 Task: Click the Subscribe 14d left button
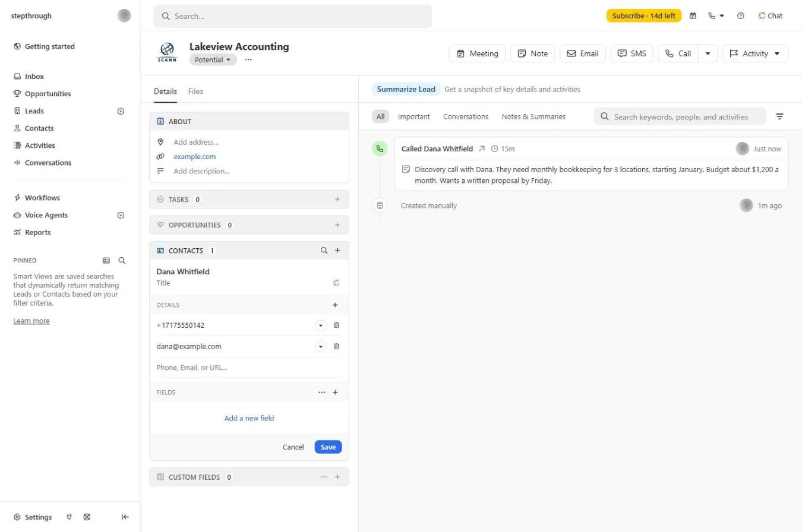644,16
